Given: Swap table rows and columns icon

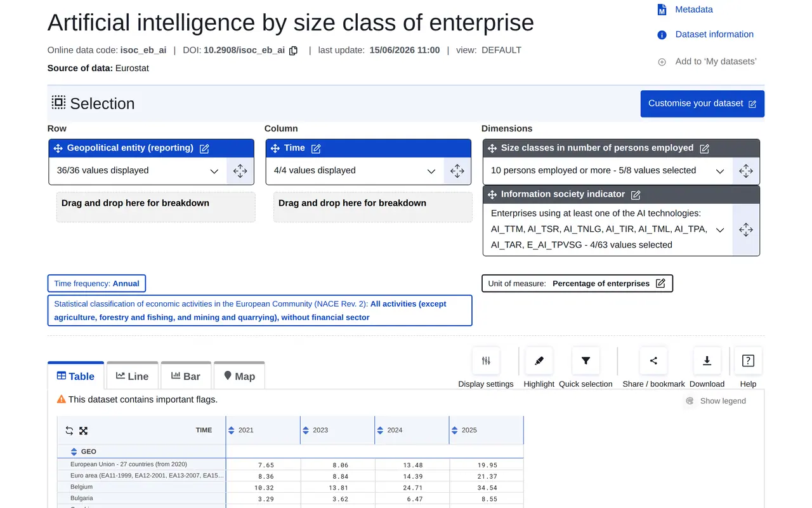Looking at the screenshot, I should 69,431.
